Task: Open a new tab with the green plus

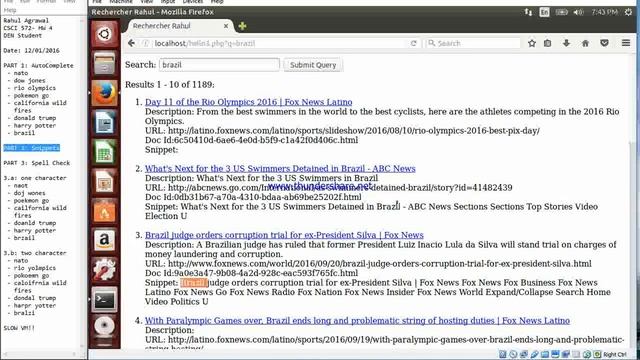Action: [242, 26]
